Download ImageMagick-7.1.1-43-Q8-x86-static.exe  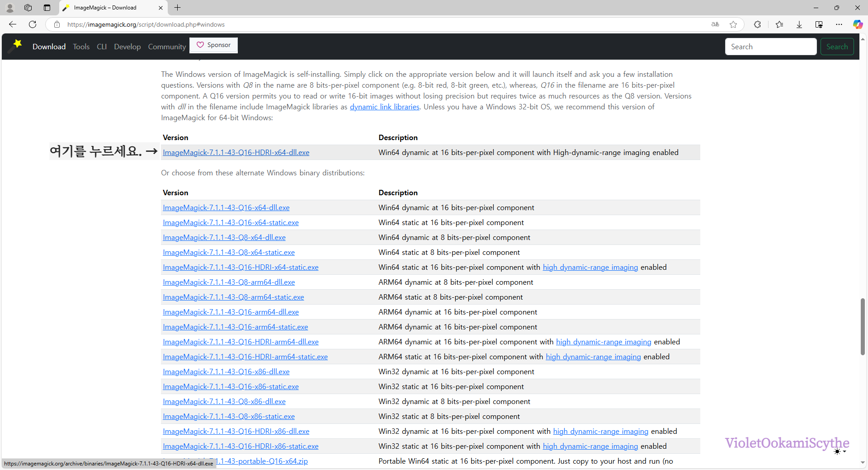click(229, 416)
